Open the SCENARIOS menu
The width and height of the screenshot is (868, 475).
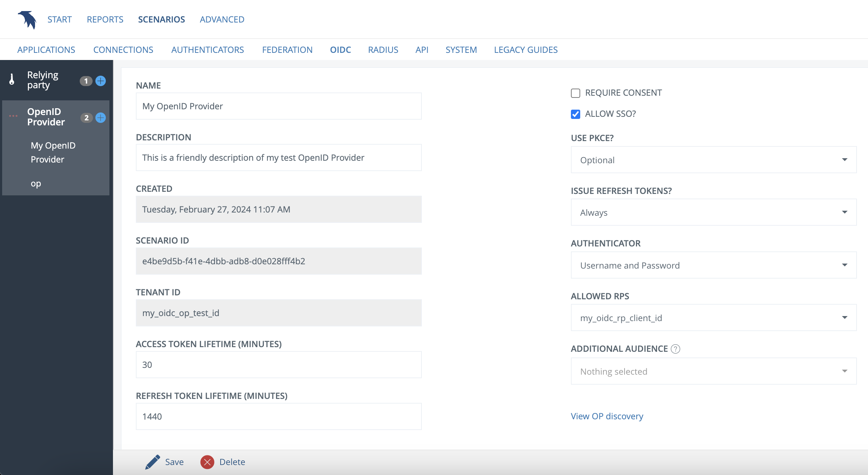click(162, 19)
